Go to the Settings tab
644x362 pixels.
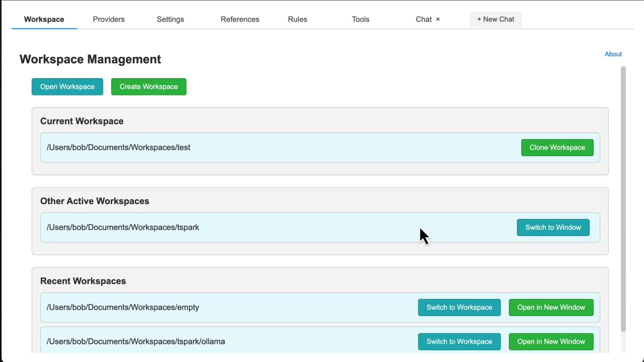pos(170,19)
